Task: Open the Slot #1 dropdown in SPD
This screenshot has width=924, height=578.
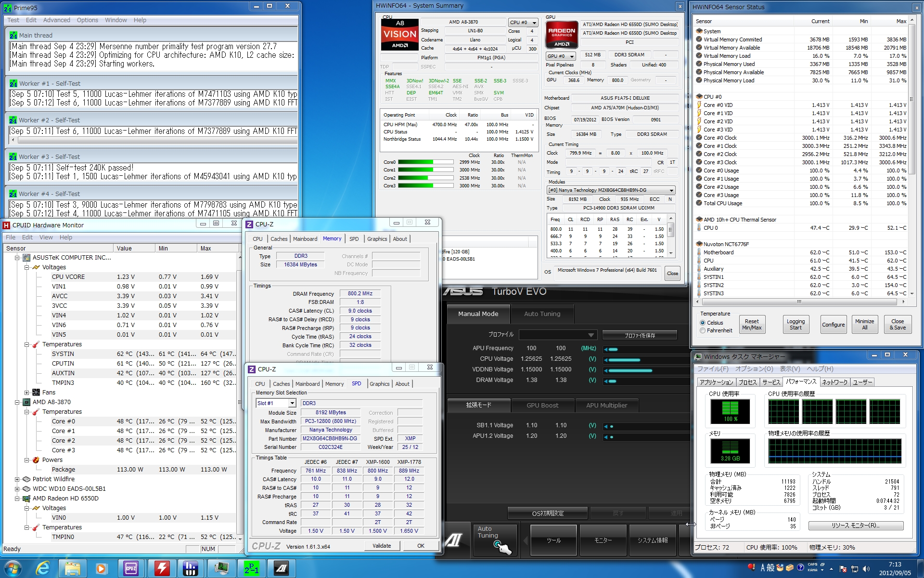Action: [x=292, y=403]
